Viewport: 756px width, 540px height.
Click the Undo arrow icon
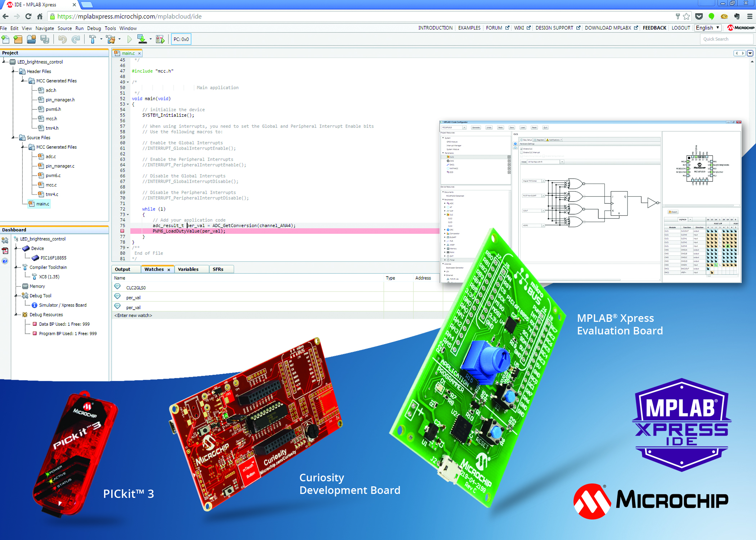[x=62, y=39]
